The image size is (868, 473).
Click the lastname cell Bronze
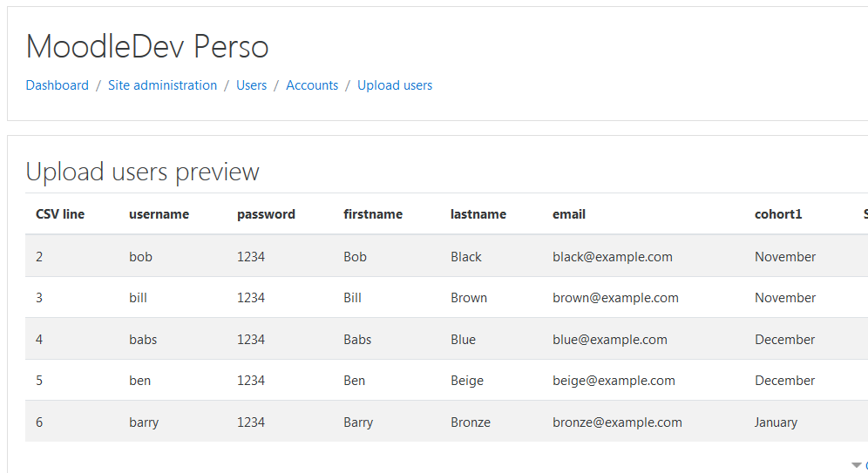471,422
